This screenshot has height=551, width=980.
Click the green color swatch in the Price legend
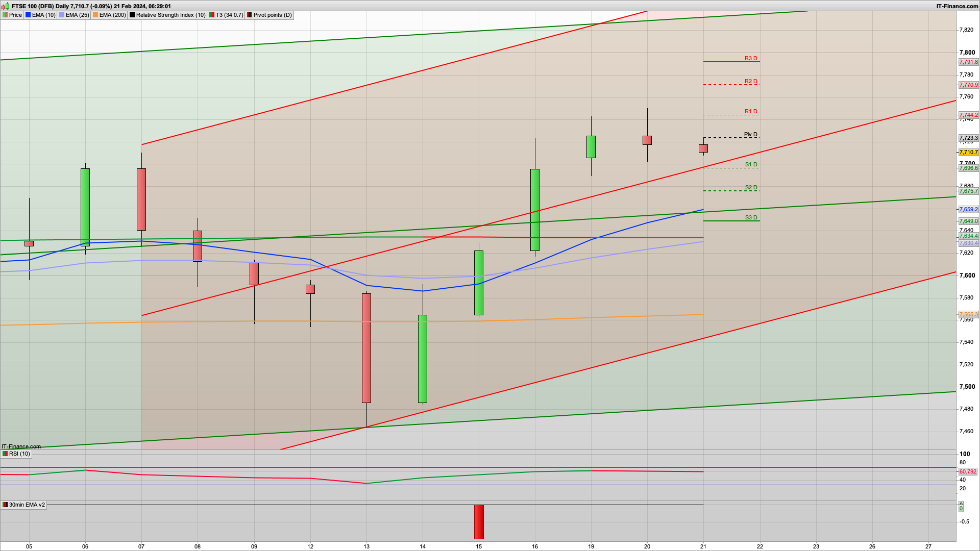click(4, 15)
